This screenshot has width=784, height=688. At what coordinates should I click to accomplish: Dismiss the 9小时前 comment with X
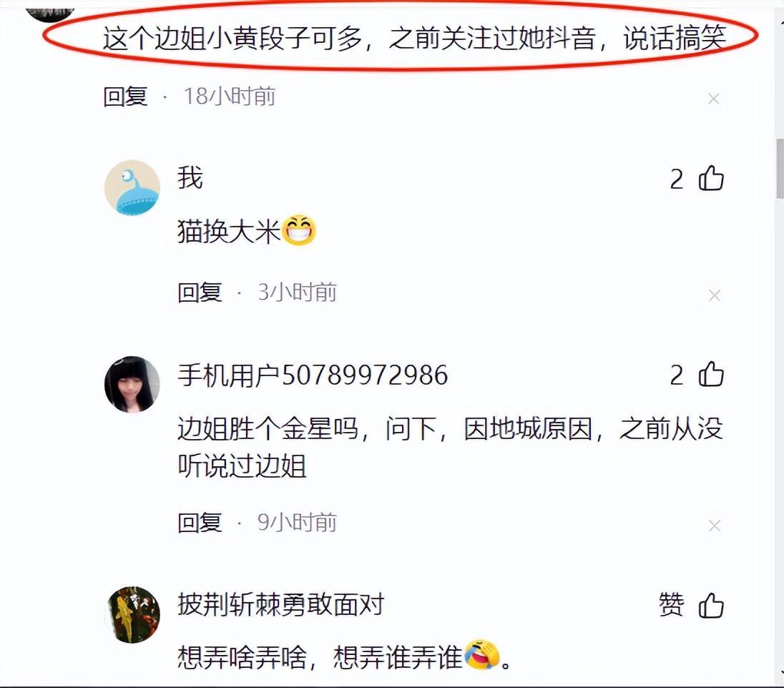(715, 526)
